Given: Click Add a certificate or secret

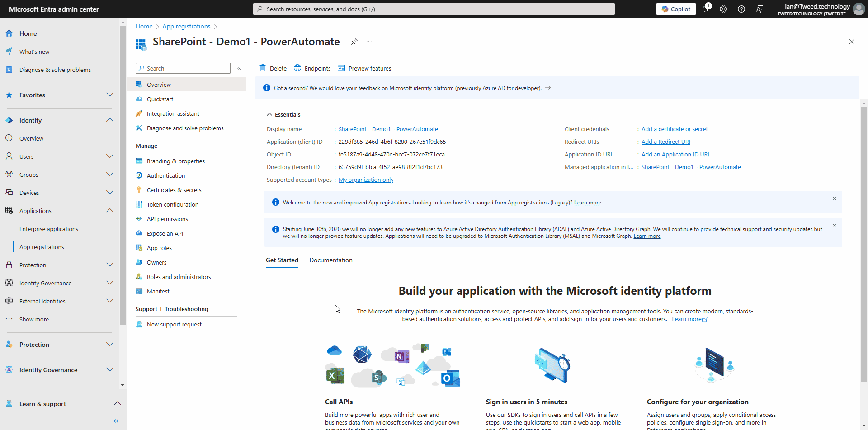Looking at the screenshot, I should [x=675, y=129].
